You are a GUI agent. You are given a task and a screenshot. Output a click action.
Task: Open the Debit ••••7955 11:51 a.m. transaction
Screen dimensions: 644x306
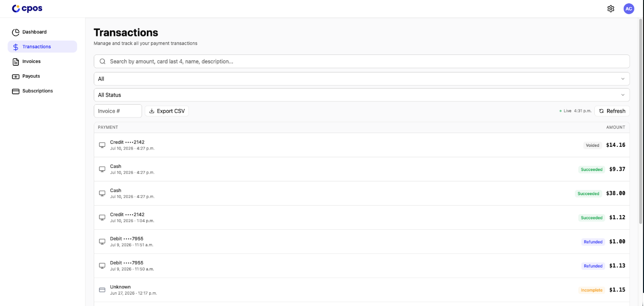pyautogui.click(x=362, y=242)
